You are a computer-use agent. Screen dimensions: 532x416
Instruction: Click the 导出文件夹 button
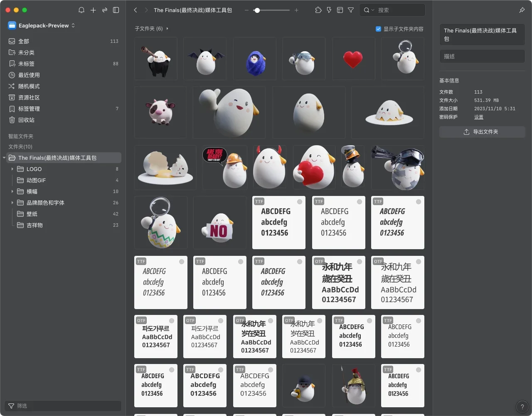(482, 132)
